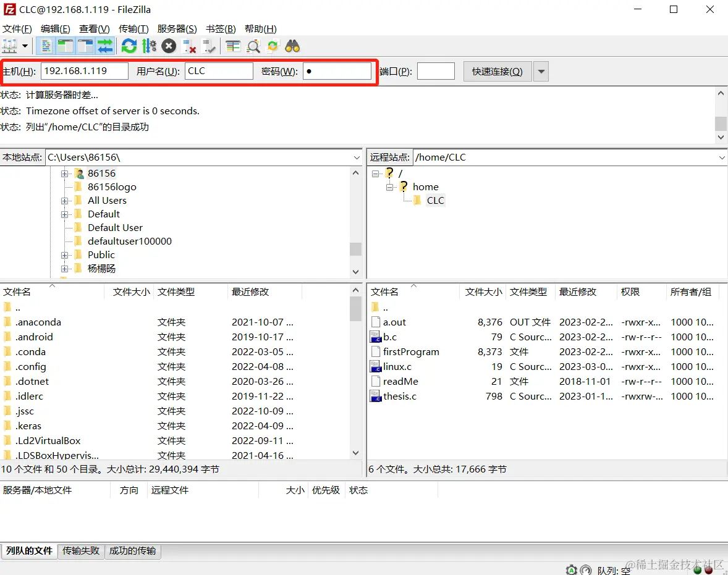Open the Site Manager dropdown arrow
728x575 pixels.
pyautogui.click(x=25, y=46)
